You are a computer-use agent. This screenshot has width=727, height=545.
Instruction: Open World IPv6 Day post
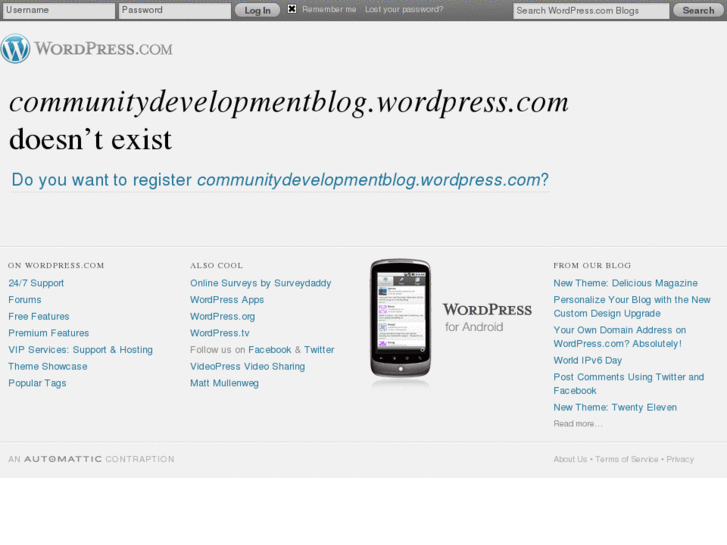(x=587, y=360)
